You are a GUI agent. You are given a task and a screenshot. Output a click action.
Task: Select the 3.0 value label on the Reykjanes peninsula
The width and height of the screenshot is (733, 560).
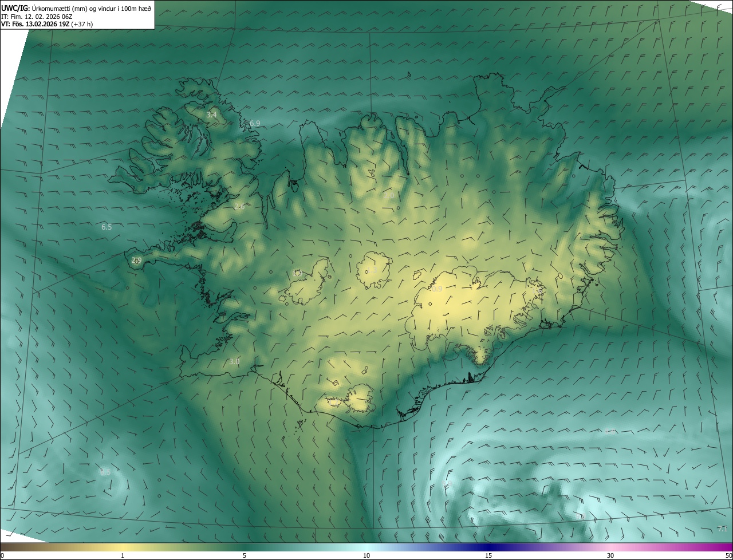[x=234, y=361]
